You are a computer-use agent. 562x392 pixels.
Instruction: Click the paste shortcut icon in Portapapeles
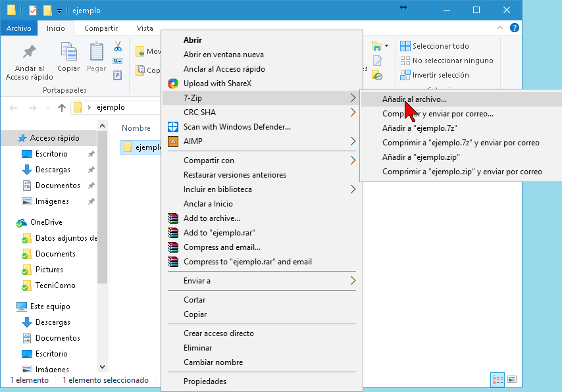tap(118, 75)
